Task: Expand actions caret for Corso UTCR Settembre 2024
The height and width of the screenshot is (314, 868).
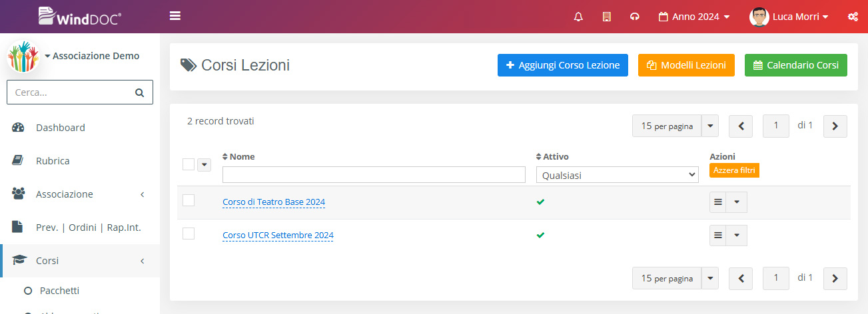Action: (736, 235)
